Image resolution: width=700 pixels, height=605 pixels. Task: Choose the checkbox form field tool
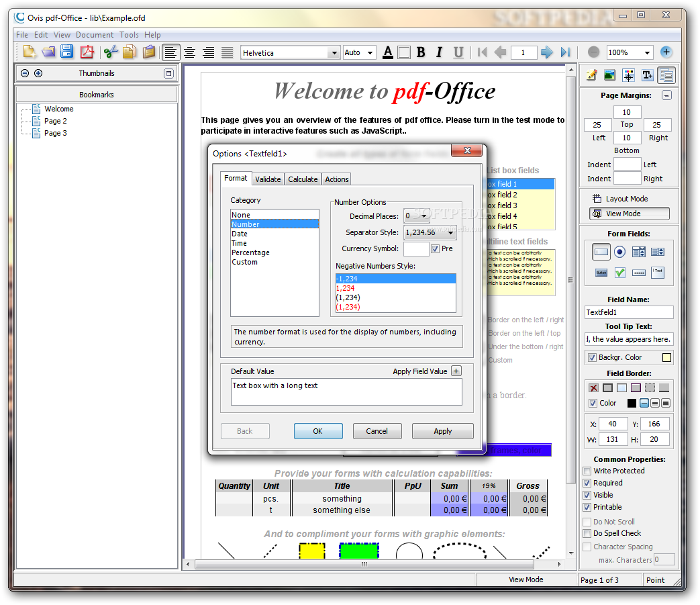click(619, 273)
